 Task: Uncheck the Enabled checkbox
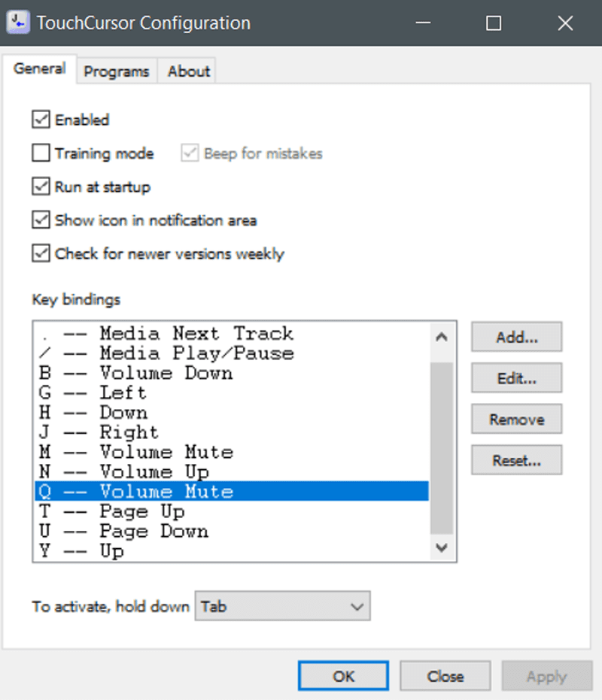click(x=41, y=120)
